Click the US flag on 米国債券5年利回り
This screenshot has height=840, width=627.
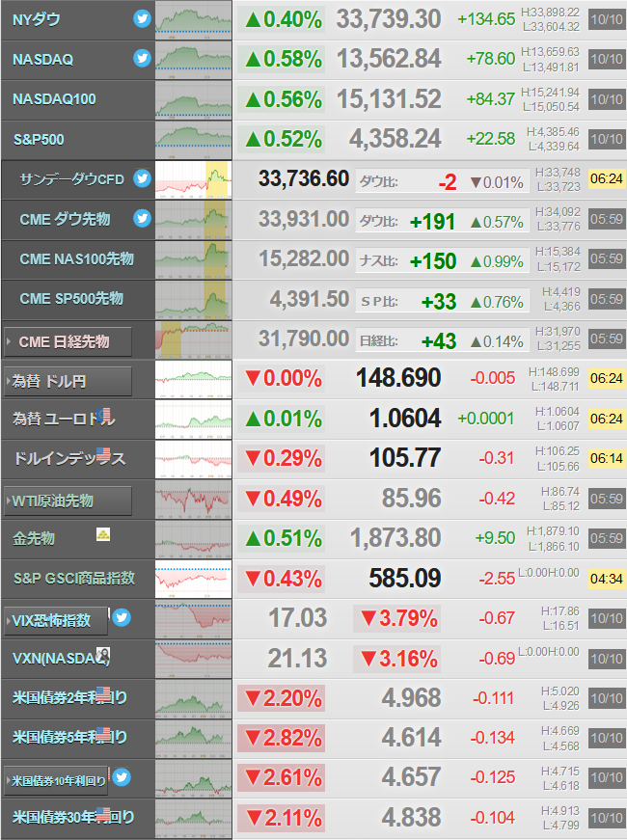click(x=103, y=733)
